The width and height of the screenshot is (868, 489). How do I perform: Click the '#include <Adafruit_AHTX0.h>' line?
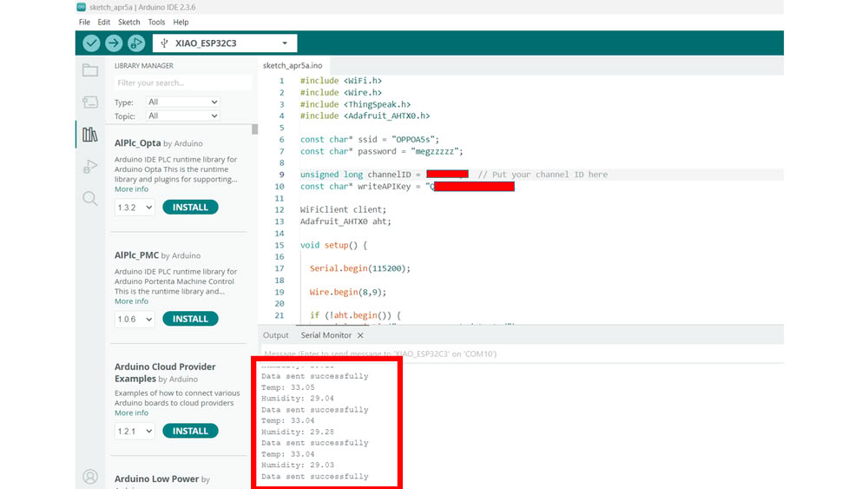pyautogui.click(x=365, y=116)
